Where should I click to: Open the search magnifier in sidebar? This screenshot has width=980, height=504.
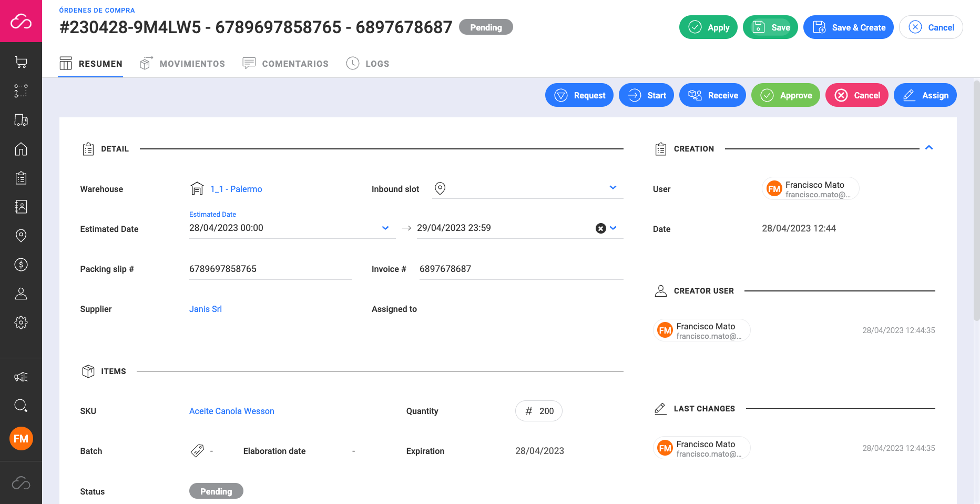21,406
